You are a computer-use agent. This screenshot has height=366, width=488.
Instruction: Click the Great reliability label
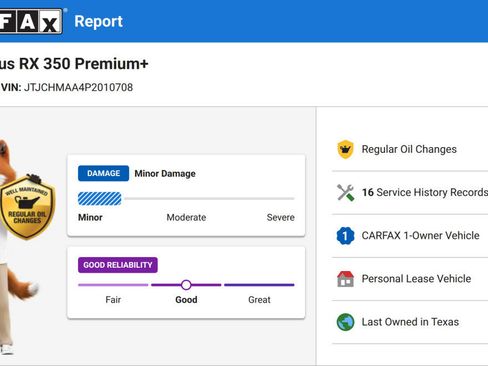tap(259, 300)
